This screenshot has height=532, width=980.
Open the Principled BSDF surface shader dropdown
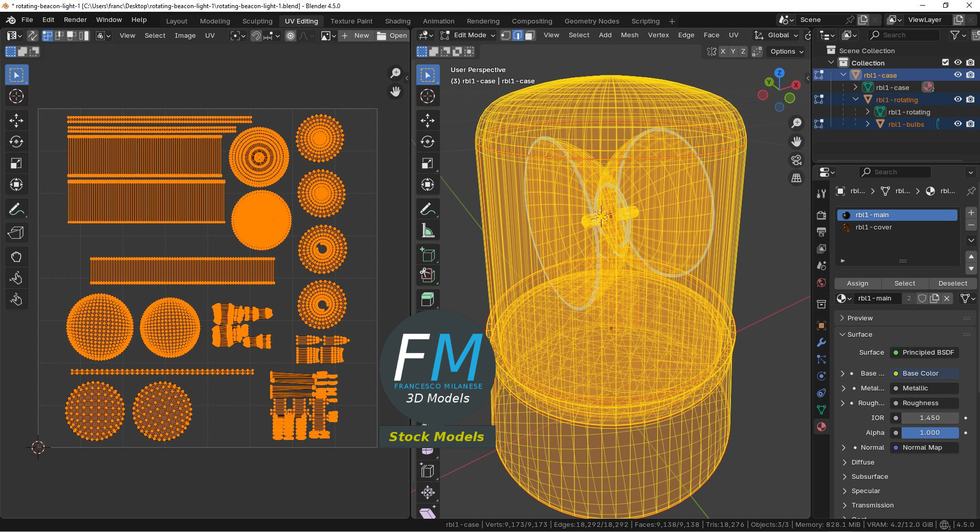coord(925,353)
